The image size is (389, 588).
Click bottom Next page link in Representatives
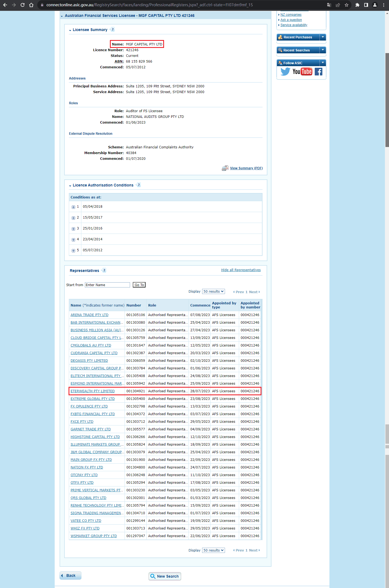254,550
